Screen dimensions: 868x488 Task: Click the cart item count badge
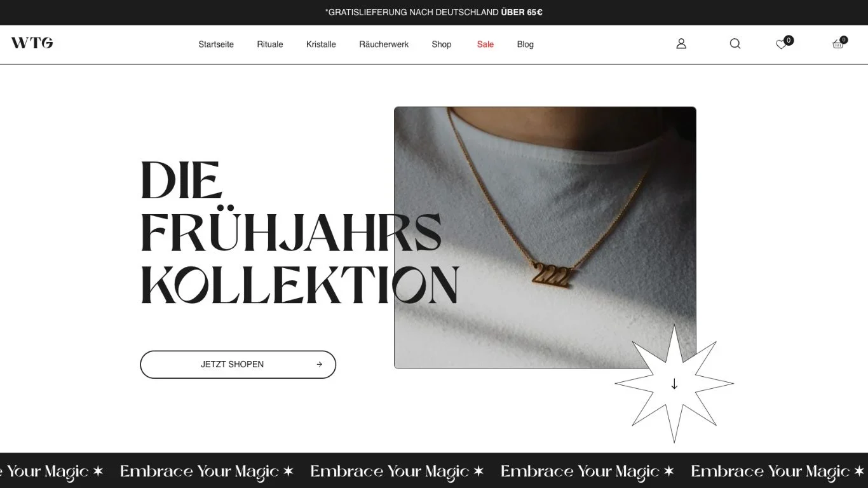[x=844, y=39]
